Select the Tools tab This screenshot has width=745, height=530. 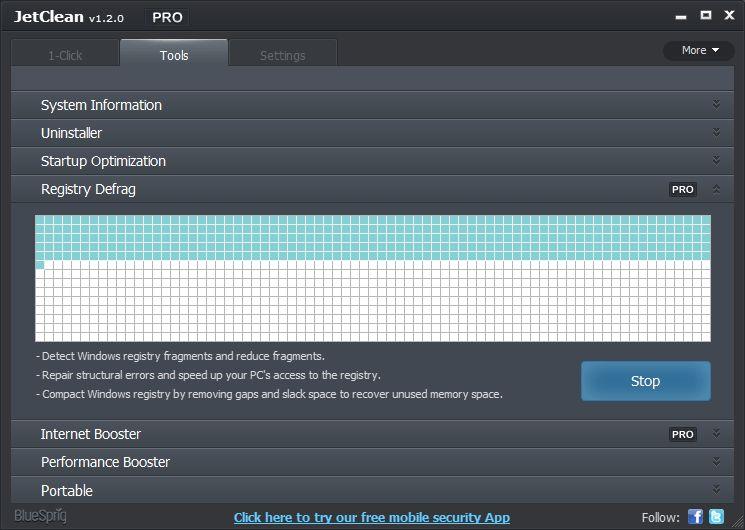pos(174,53)
